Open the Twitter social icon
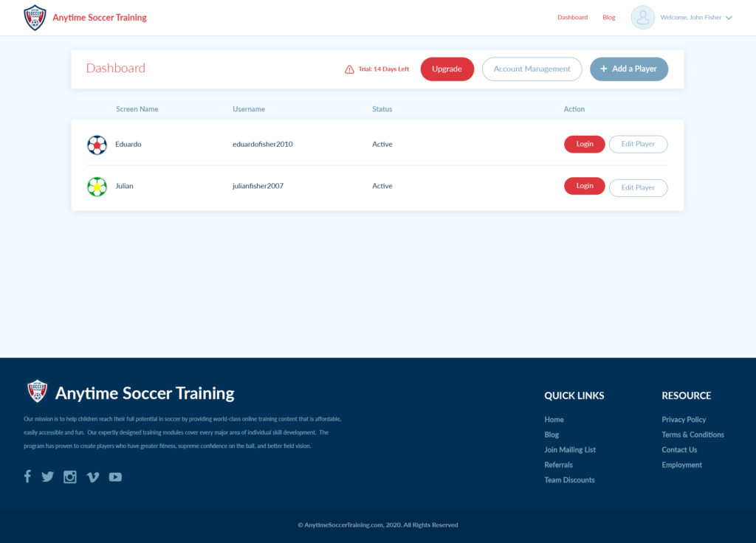Viewport: 756px width, 543px height. click(48, 477)
